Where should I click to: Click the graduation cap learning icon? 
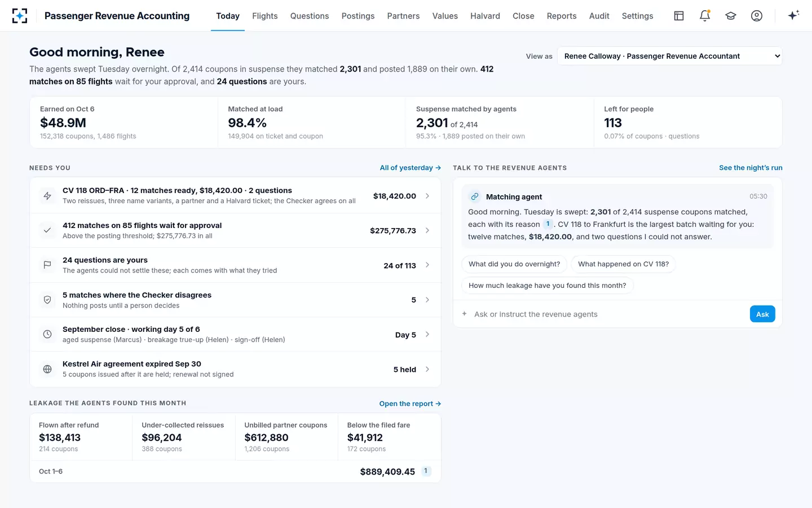731,16
